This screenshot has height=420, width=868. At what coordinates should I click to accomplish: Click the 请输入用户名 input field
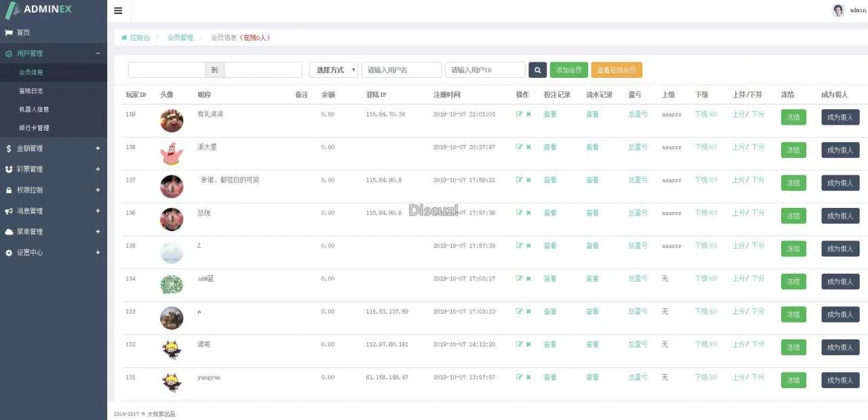[x=401, y=70]
